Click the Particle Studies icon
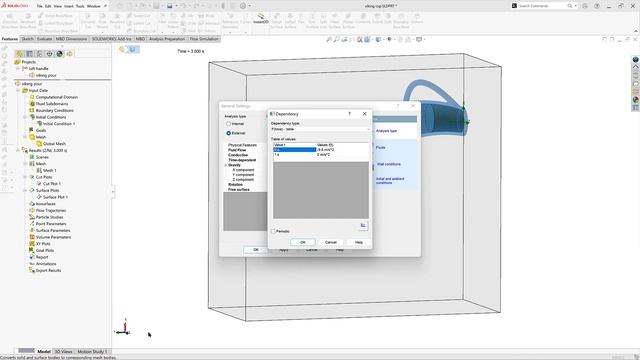The image size is (640, 360). [32, 217]
